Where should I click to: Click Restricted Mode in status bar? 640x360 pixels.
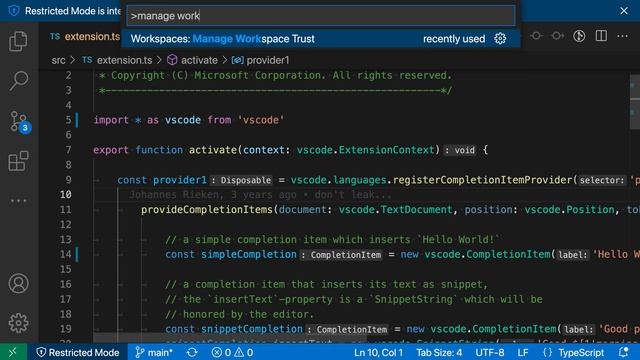point(78,352)
